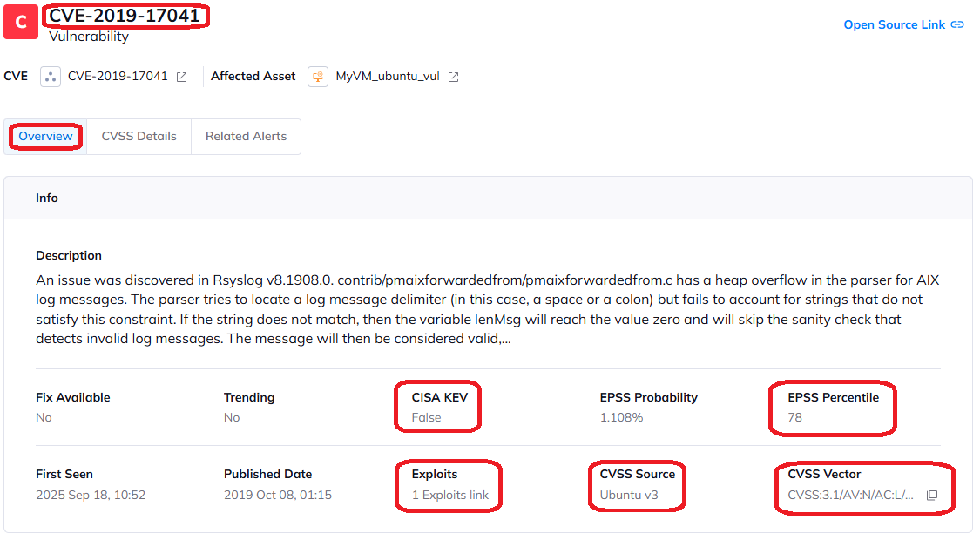Click the MyVM_ubuntu_vul affected asset name
980x540 pixels.
pos(388,77)
